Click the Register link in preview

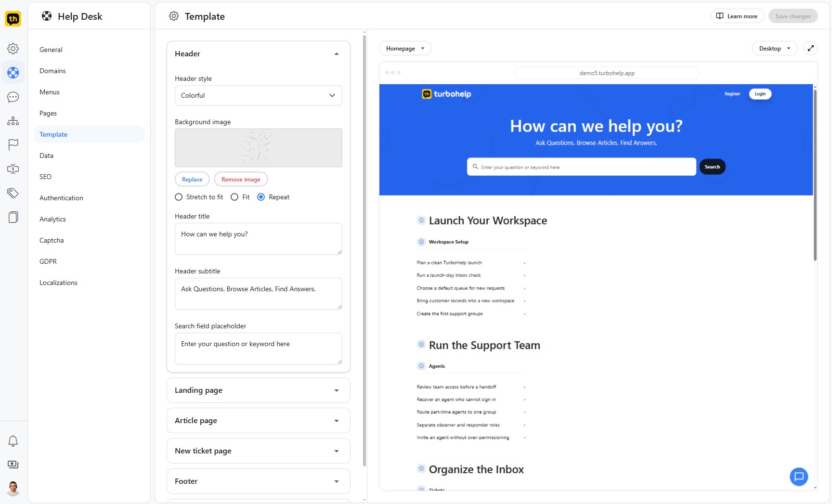[732, 94]
